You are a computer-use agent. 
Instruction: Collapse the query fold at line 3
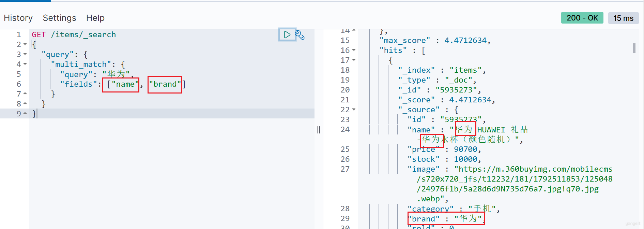coord(25,54)
